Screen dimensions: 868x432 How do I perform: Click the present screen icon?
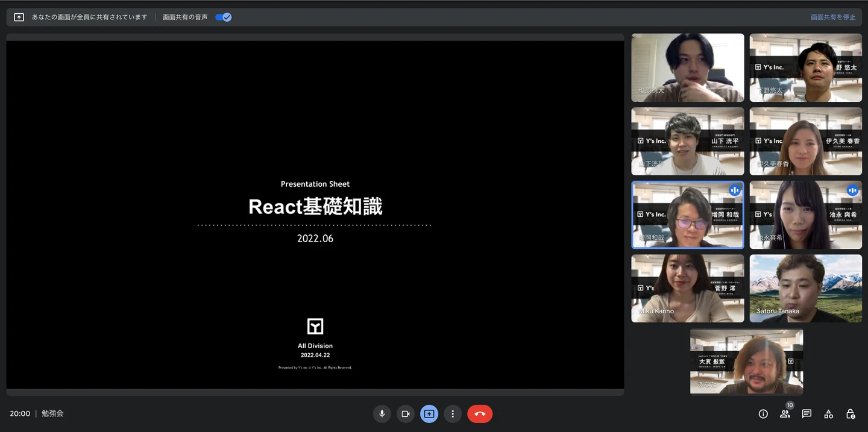pos(429,414)
